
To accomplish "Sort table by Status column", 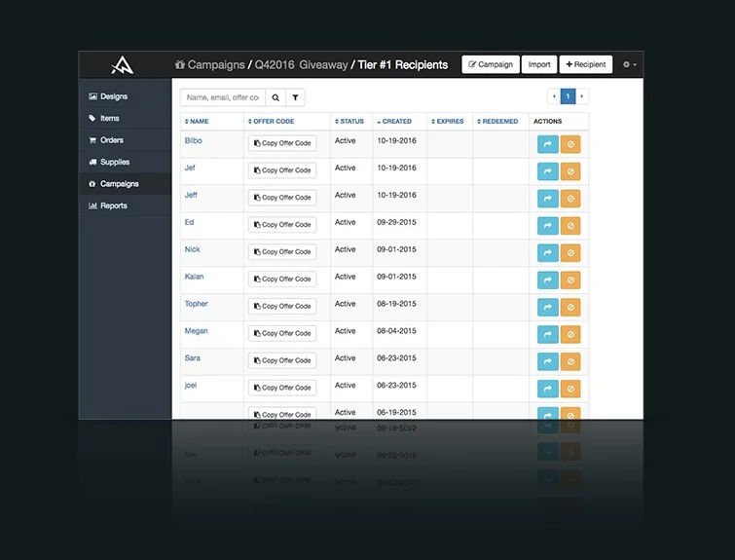I will pos(349,121).
